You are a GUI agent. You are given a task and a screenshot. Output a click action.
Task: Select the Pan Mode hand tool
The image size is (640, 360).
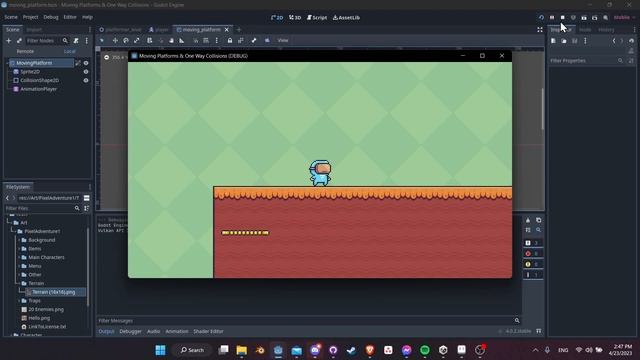coord(171,40)
